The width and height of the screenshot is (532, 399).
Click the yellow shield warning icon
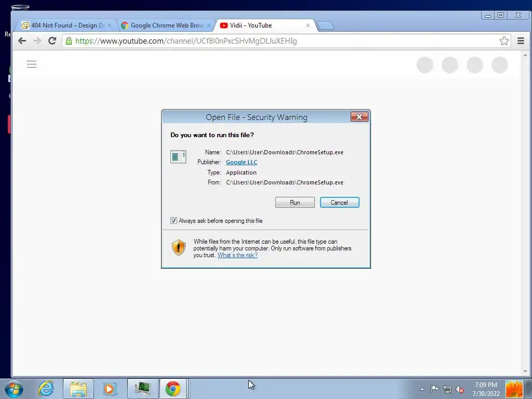179,247
